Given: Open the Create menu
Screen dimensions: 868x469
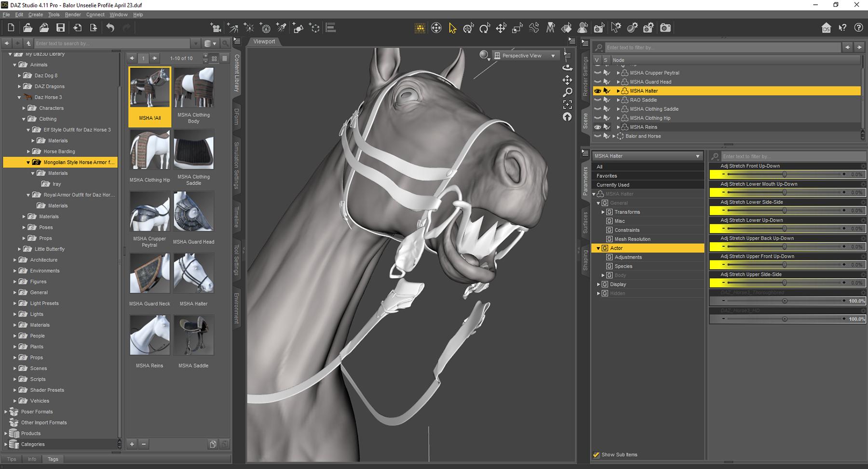Looking at the screenshot, I should (x=36, y=14).
